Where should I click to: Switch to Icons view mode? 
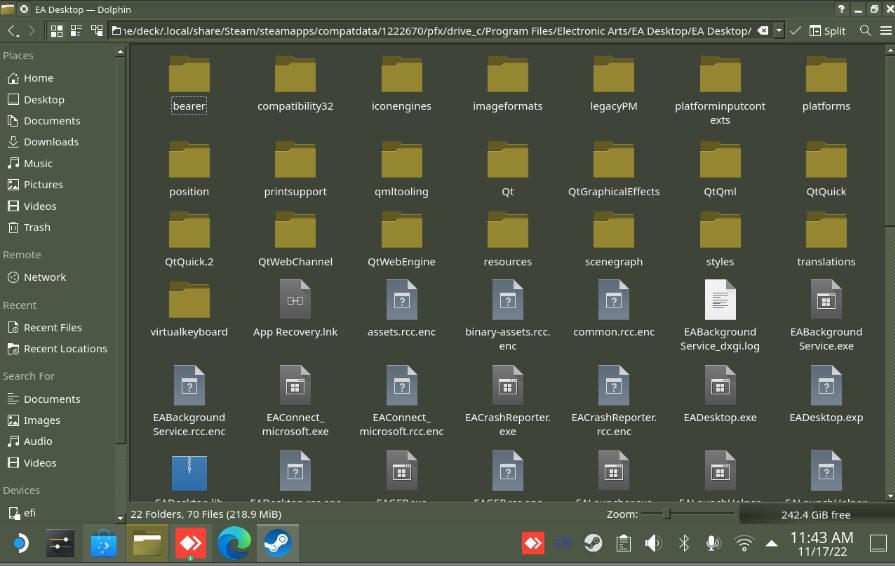[x=57, y=31]
